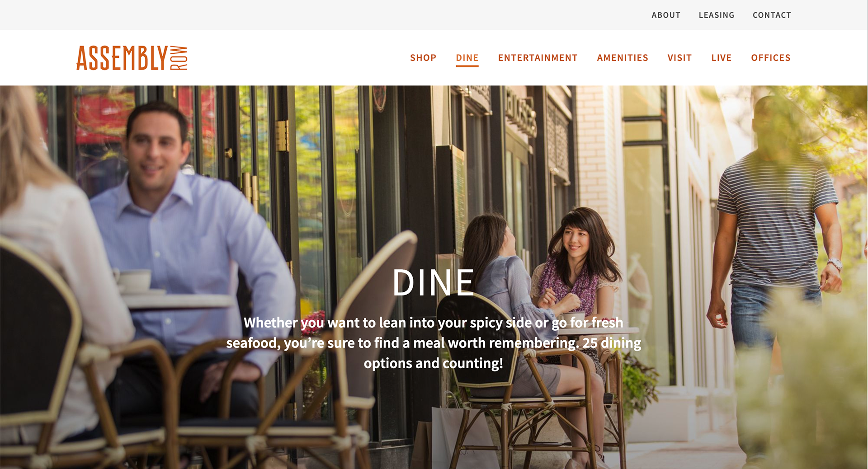This screenshot has height=469, width=868.
Task: Open the Visit menu item
Action: (679, 58)
